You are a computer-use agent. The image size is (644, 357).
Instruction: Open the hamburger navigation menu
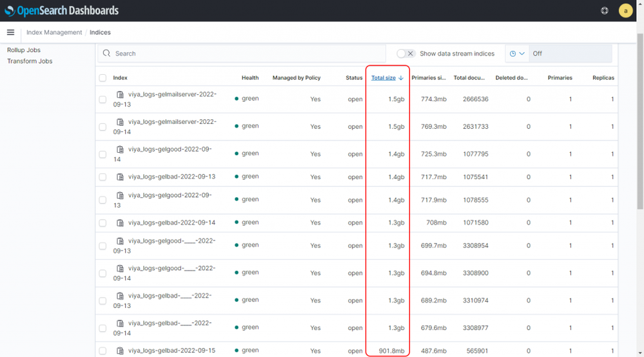pyautogui.click(x=10, y=32)
